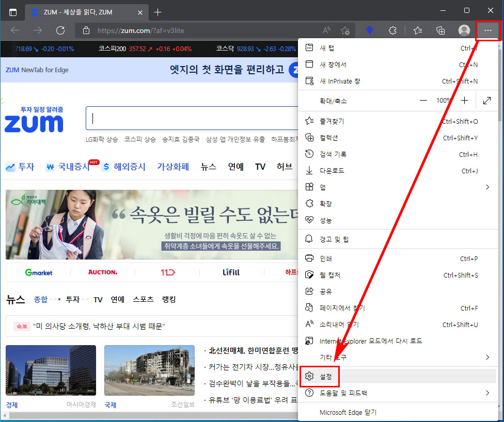The height and width of the screenshot is (422, 504).
Task: Open the Lifill shopping link
Action: (231, 272)
